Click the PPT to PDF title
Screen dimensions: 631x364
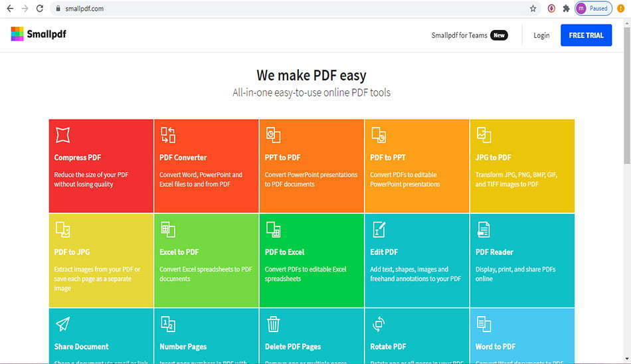[x=282, y=157]
